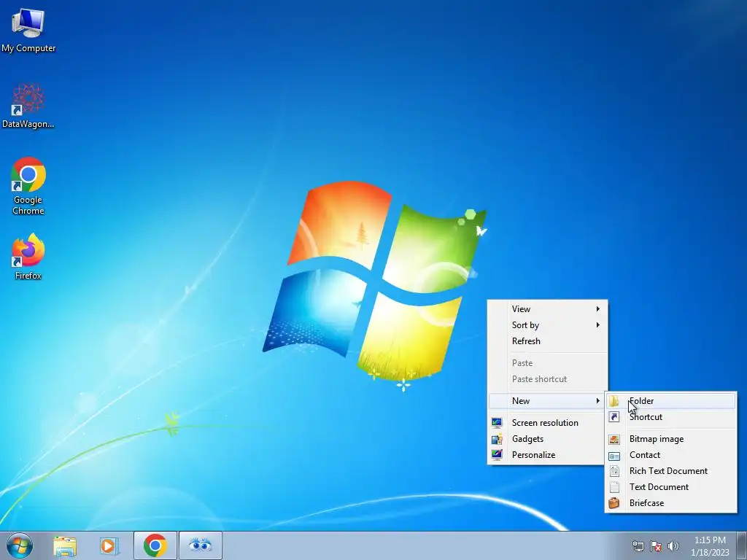Create a new Bitmap image

(671, 439)
